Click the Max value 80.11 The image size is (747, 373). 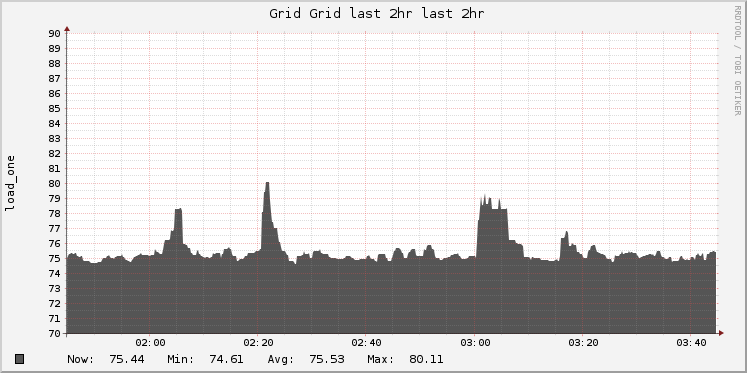coord(426,359)
